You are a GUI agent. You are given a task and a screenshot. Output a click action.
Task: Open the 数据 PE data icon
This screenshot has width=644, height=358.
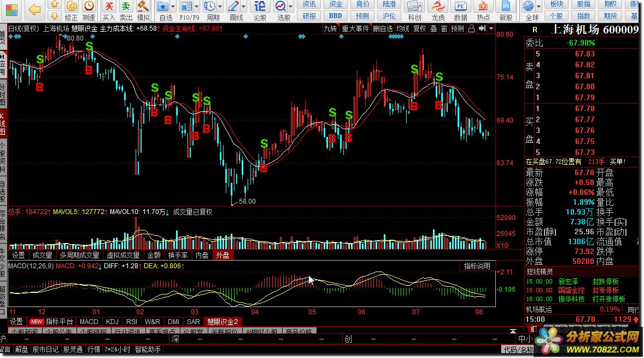460,11
